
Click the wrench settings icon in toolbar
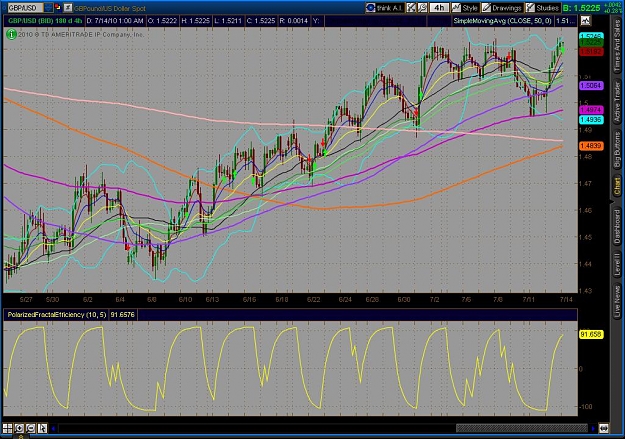click(422, 8)
